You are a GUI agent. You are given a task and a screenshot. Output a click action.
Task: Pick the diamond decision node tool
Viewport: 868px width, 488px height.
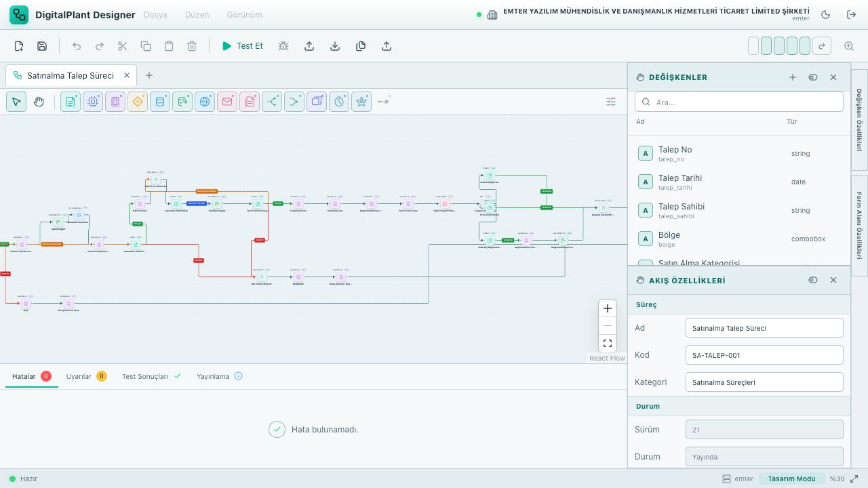pyautogui.click(x=138, y=102)
